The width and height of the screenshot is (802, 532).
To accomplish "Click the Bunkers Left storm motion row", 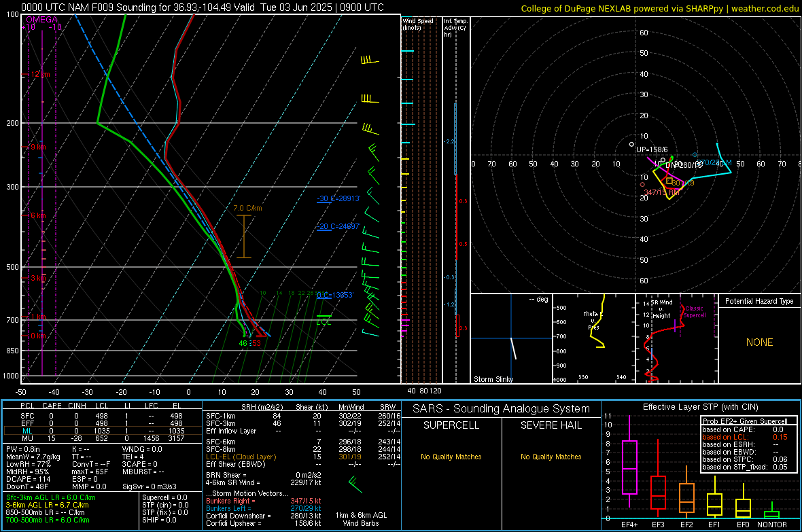I will pyautogui.click(x=264, y=508).
